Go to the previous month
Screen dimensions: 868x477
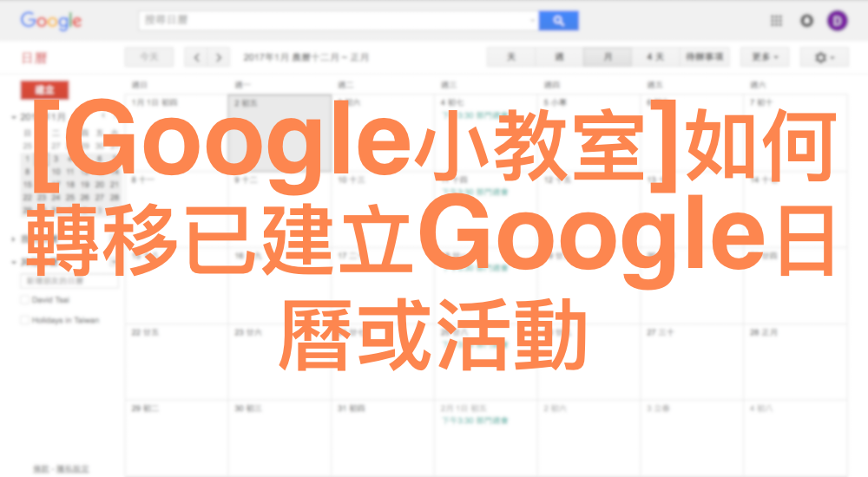[x=196, y=57]
